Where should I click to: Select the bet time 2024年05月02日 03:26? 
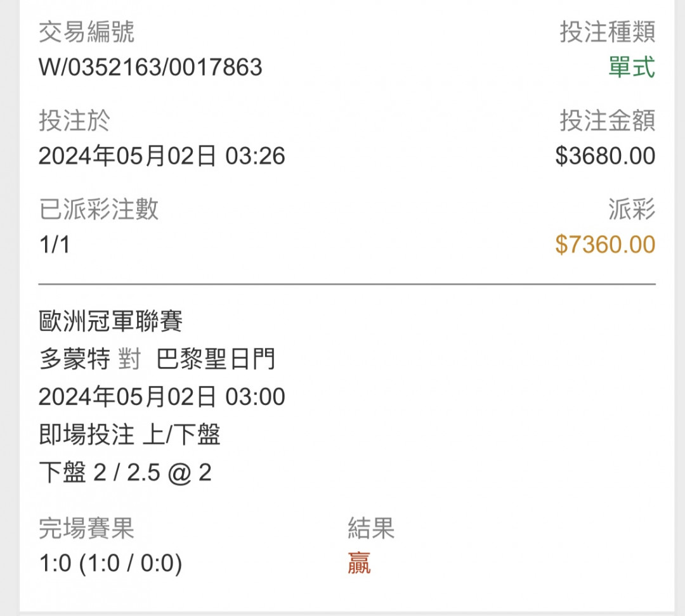coord(162,156)
